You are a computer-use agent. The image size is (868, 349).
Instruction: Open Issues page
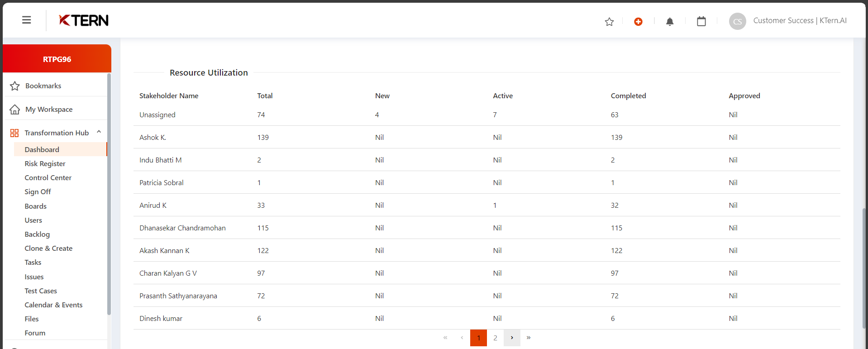click(34, 277)
